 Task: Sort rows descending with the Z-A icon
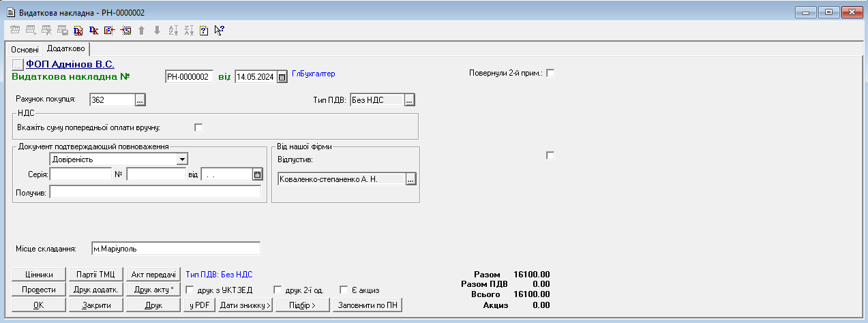tap(189, 31)
